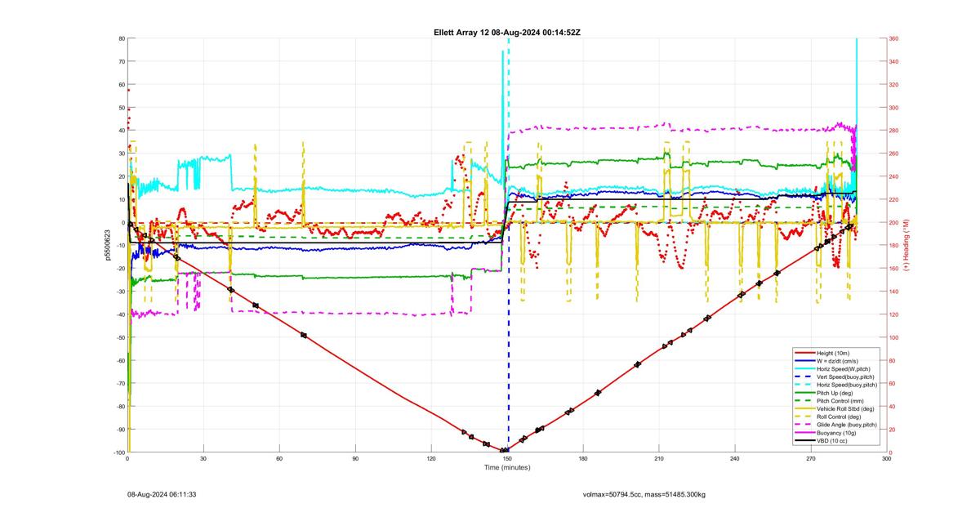This screenshot has height=508, width=980.
Task: Select the "Glide Angle (buoy,pitch)" legend entry
Action: click(836, 425)
